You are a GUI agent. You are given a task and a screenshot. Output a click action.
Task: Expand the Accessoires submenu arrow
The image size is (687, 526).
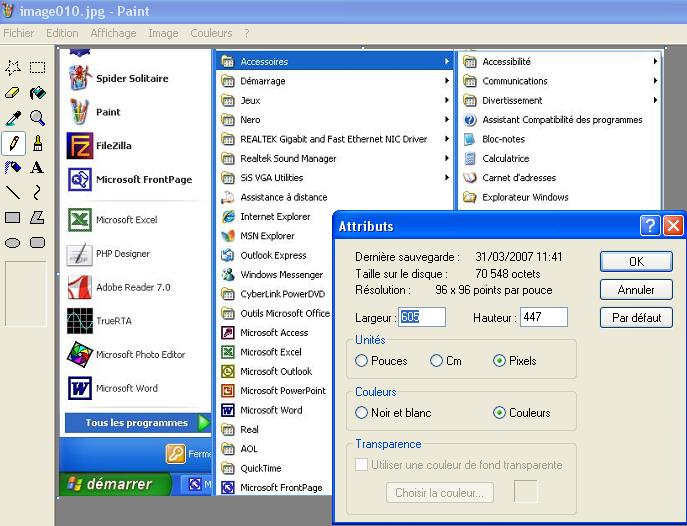(446, 61)
